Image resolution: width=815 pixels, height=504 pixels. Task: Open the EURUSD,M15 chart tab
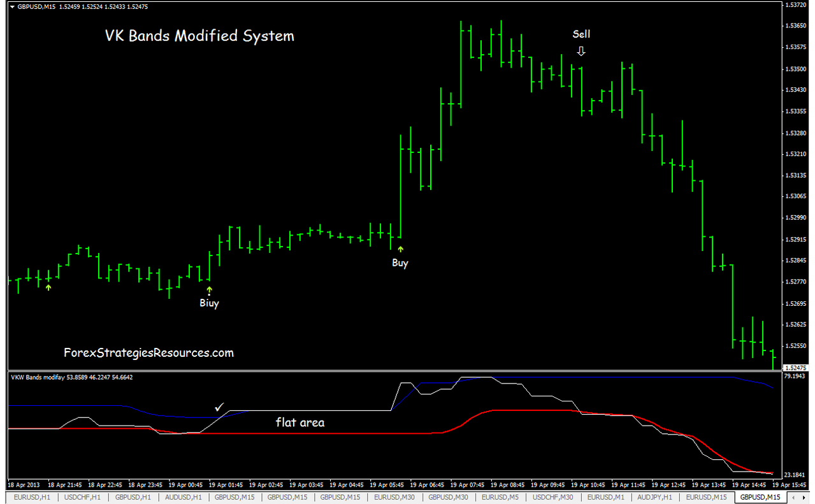click(707, 497)
